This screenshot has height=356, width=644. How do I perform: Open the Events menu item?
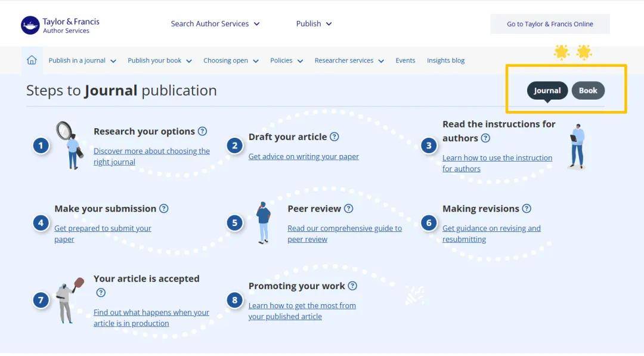point(405,60)
